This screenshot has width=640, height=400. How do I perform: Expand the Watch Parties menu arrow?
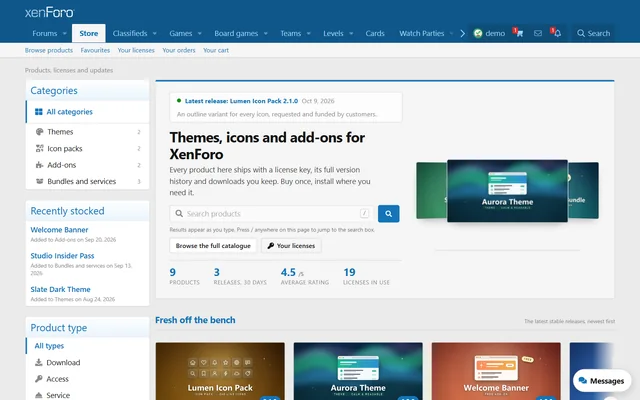coord(451,33)
